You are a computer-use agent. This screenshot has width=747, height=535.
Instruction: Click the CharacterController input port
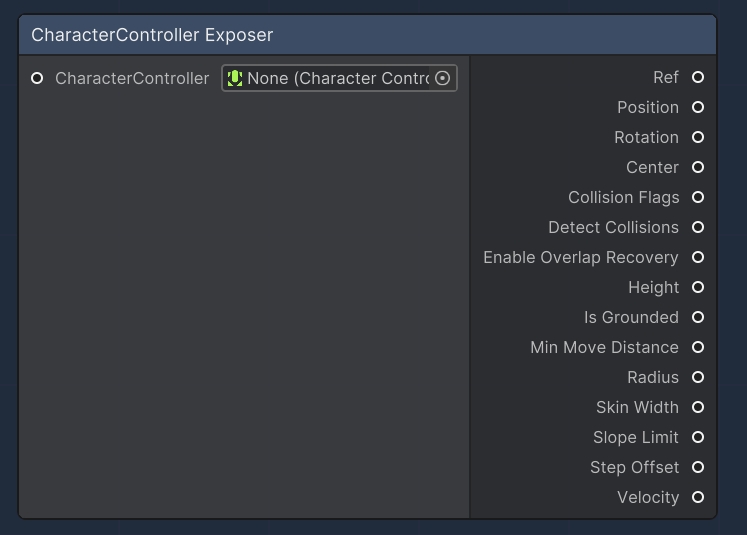[37, 78]
